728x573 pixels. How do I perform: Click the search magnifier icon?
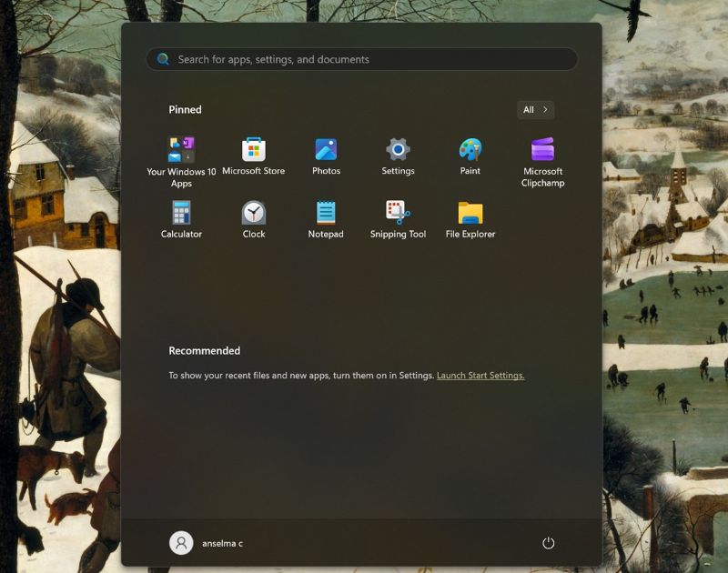(x=163, y=59)
